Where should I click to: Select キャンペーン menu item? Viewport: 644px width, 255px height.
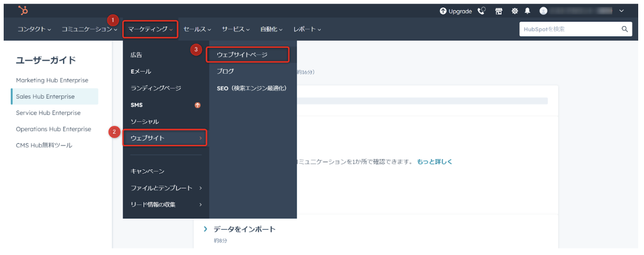click(148, 171)
